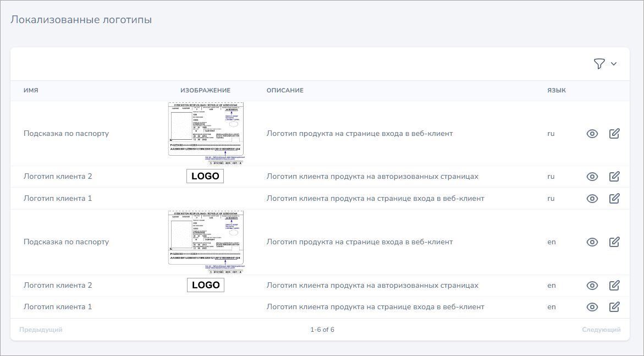Open the filter funnel icon
Screen dimensions: 644x356
click(x=599, y=64)
